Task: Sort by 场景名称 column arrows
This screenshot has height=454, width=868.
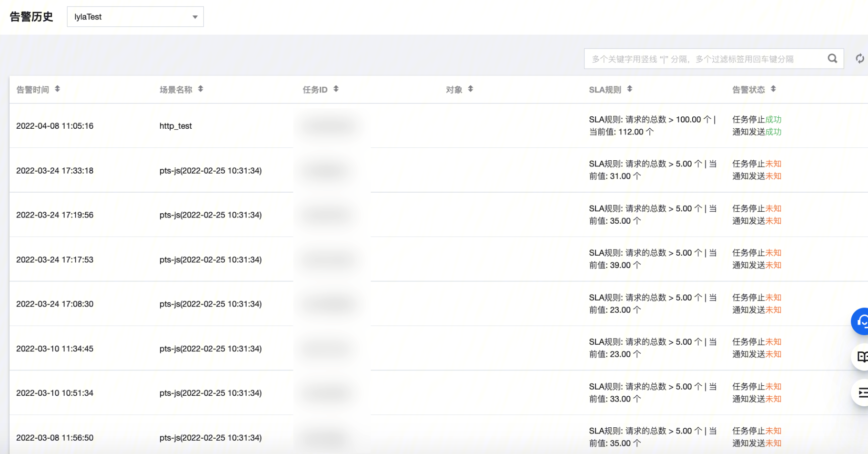Action: 201,89
